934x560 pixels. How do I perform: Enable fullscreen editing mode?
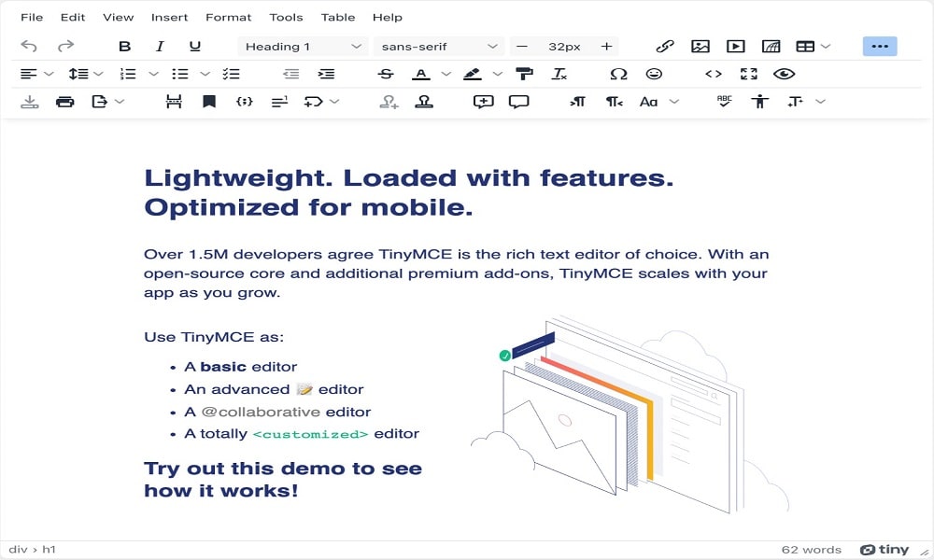[x=748, y=74]
